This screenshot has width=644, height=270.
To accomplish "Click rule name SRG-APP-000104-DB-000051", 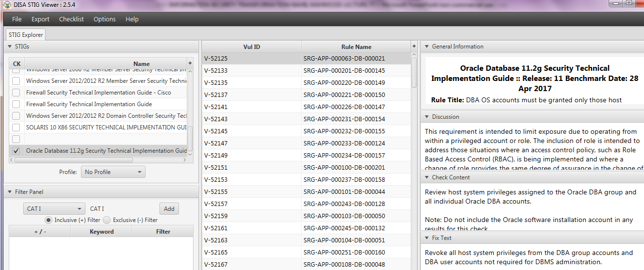I will coord(344,240).
